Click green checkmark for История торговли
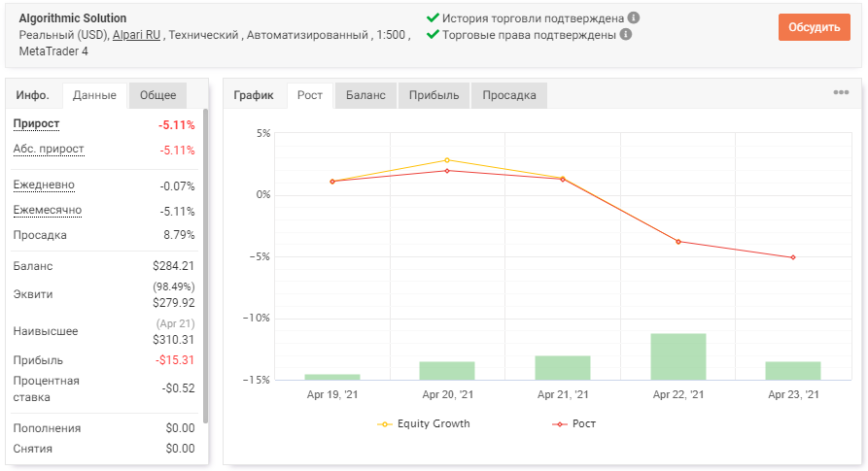The width and height of the screenshot is (868, 471). point(433,17)
